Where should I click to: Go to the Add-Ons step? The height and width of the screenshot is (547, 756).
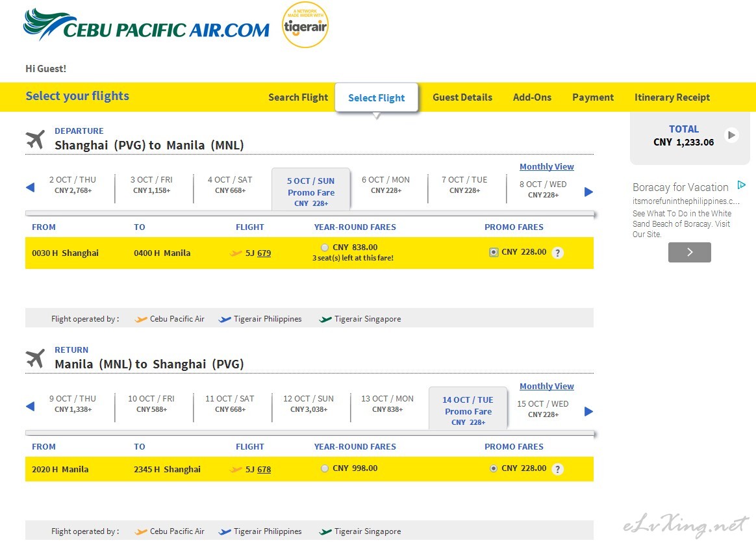pyautogui.click(x=533, y=97)
